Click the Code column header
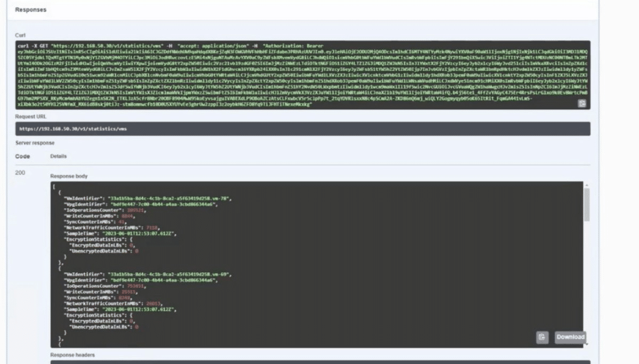639x364 pixels. coord(22,156)
